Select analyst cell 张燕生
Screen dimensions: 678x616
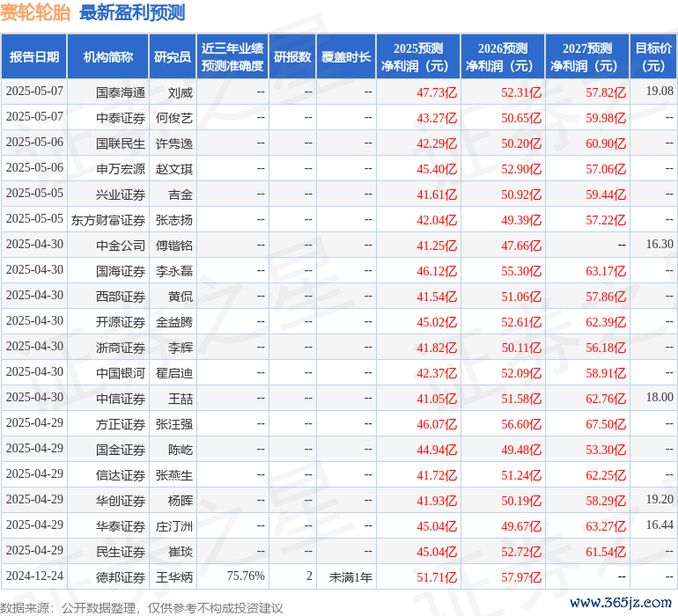174,475
